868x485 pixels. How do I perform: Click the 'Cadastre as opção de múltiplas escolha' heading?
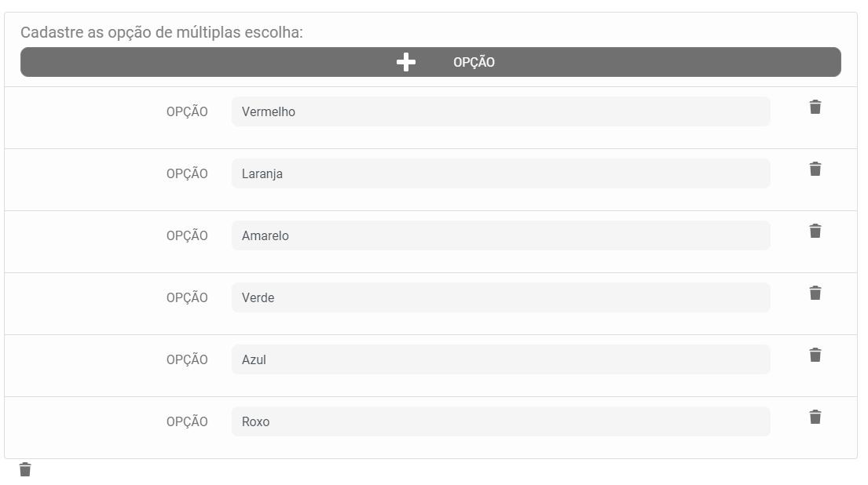coord(162,33)
